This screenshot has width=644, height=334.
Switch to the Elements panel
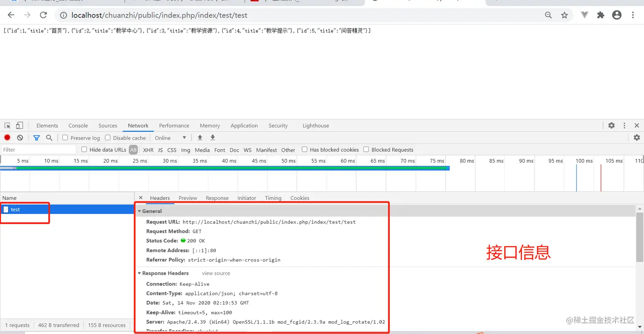tap(47, 126)
